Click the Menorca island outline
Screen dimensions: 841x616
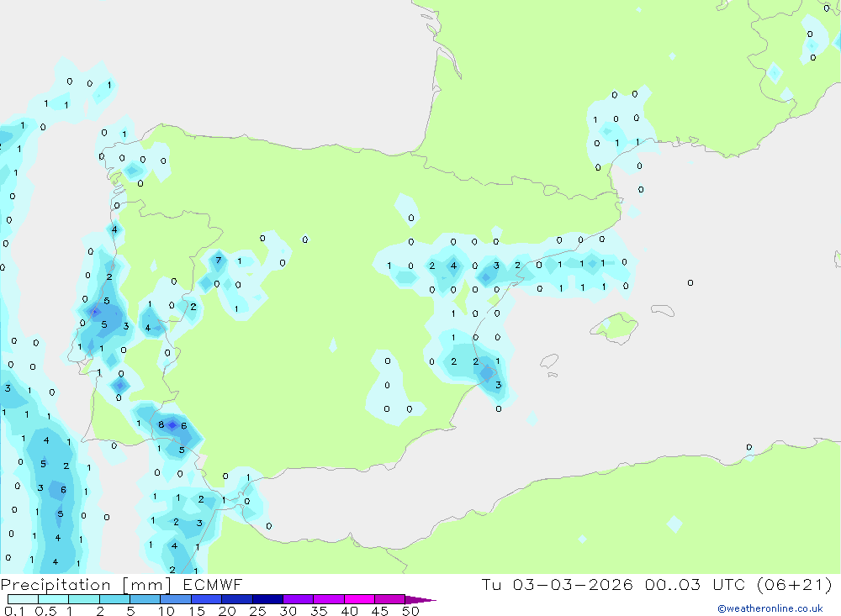[663, 310]
